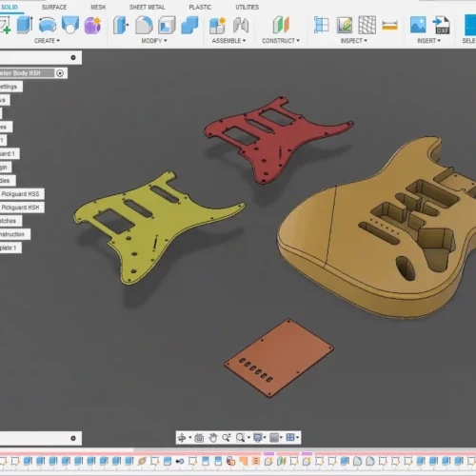This screenshot has width=476, height=476.
Task: Select the Fillet tool in Modify
Action: click(144, 25)
